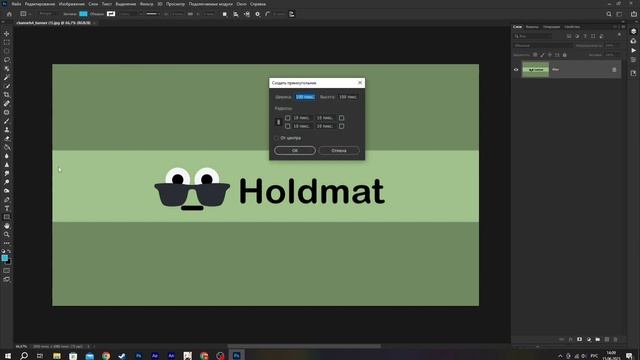Toggle lock image pixels brush icon
The width and height of the screenshot is (640, 360).
542,55
